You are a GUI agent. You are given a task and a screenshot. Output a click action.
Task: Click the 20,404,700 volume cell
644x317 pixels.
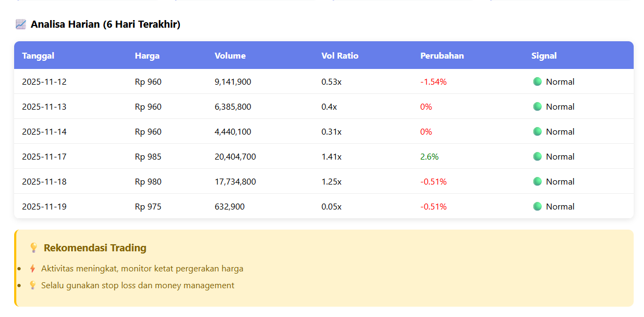235,157
